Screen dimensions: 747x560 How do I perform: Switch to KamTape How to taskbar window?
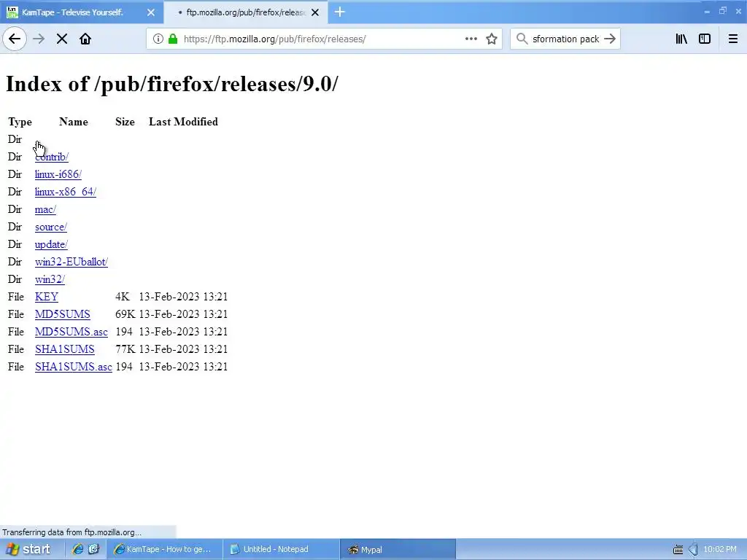click(165, 549)
